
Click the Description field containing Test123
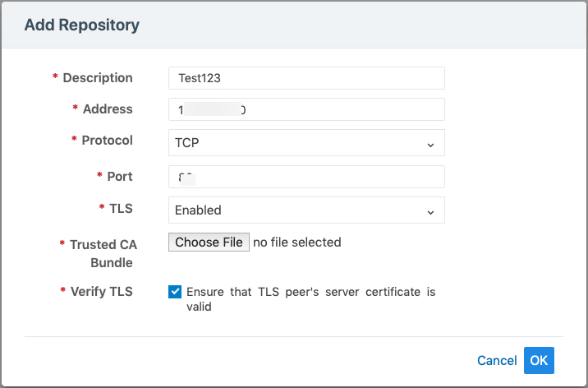click(x=305, y=78)
